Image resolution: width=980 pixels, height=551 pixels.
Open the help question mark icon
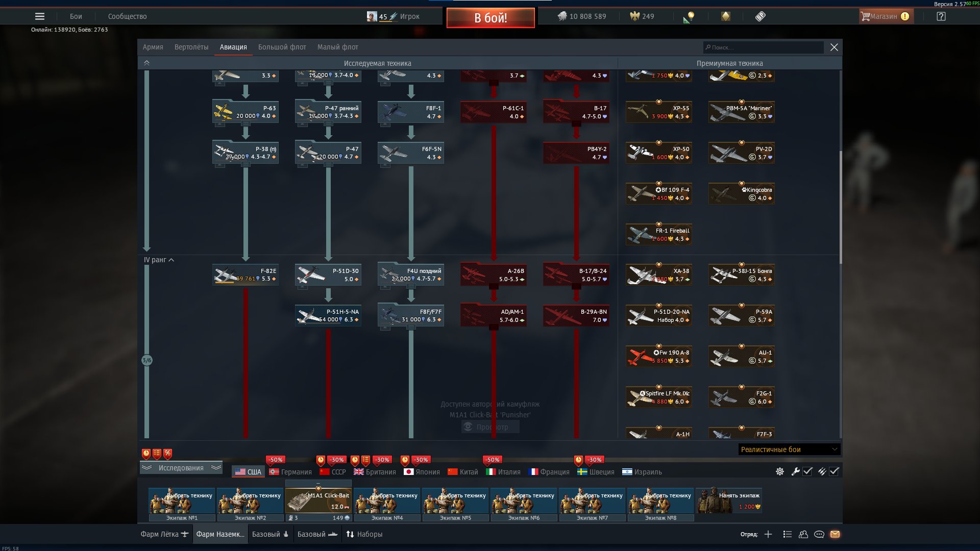pos(941,16)
